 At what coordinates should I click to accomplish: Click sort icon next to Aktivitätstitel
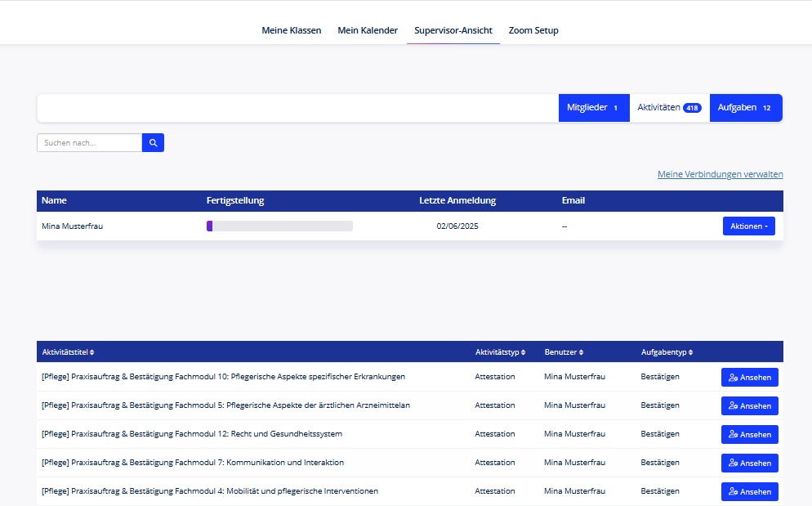(92, 352)
